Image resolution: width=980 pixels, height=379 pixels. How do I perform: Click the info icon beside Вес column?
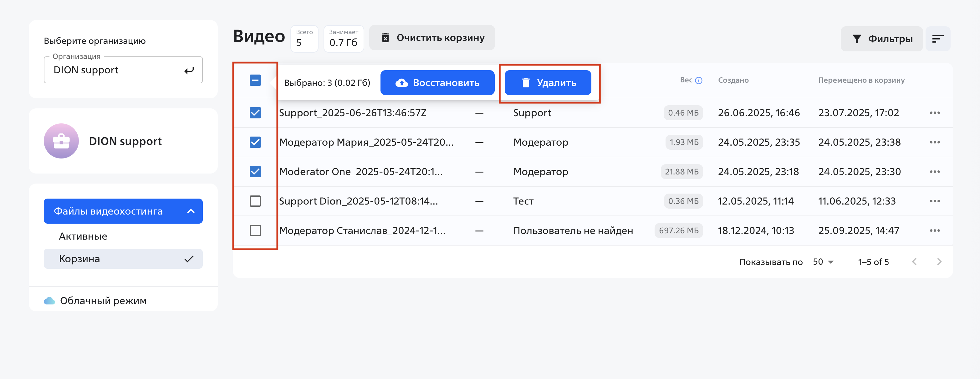pyautogui.click(x=698, y=80)
